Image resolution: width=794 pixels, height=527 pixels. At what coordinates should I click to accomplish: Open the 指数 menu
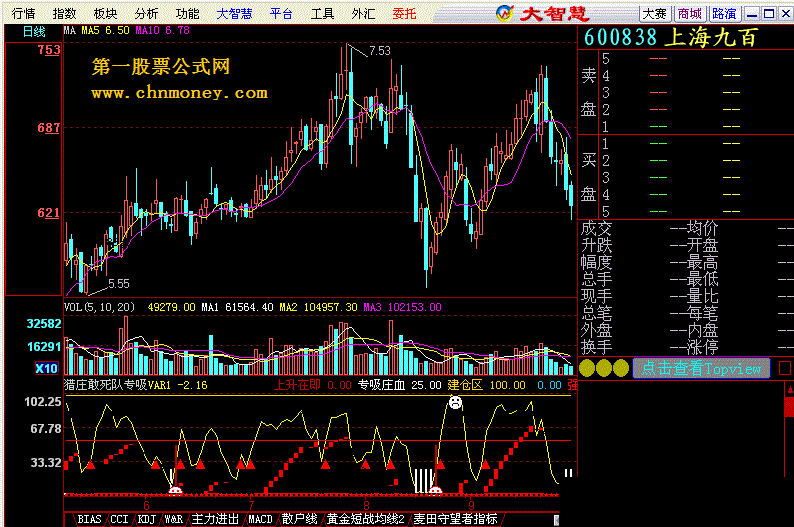(x=64, y=14)
